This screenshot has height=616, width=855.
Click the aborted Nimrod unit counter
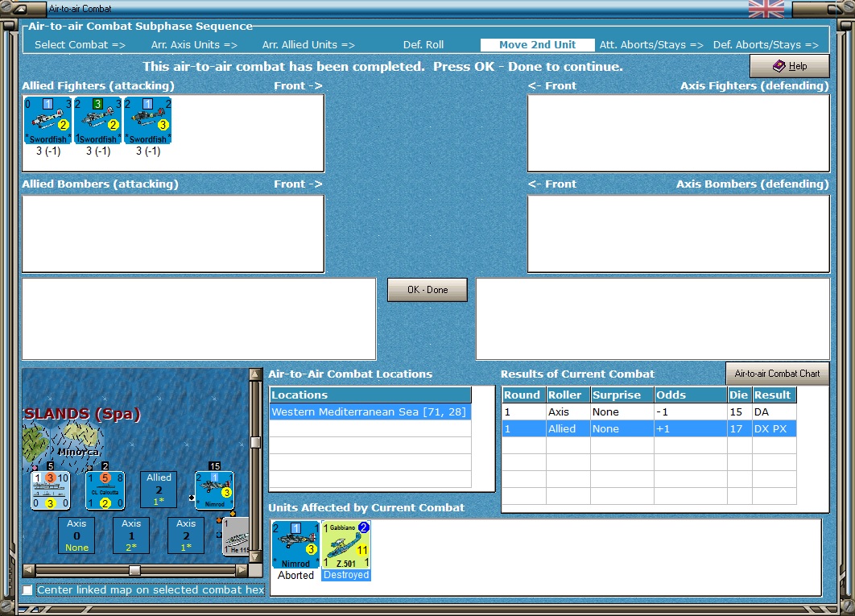tap(295, 544)
